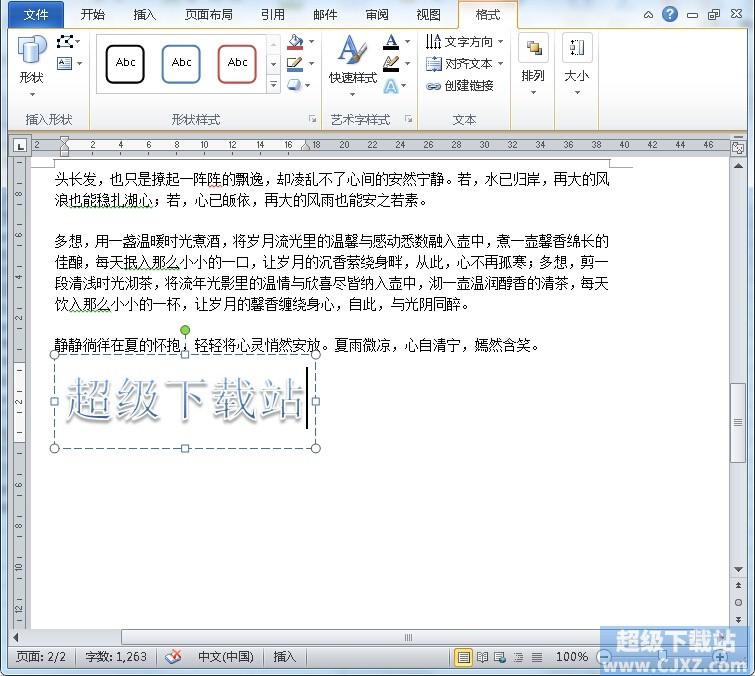The height and width of the screenshot is (676, 755).
Task: Click the 创建链接 create link button
Action: [x=460, y=86]
